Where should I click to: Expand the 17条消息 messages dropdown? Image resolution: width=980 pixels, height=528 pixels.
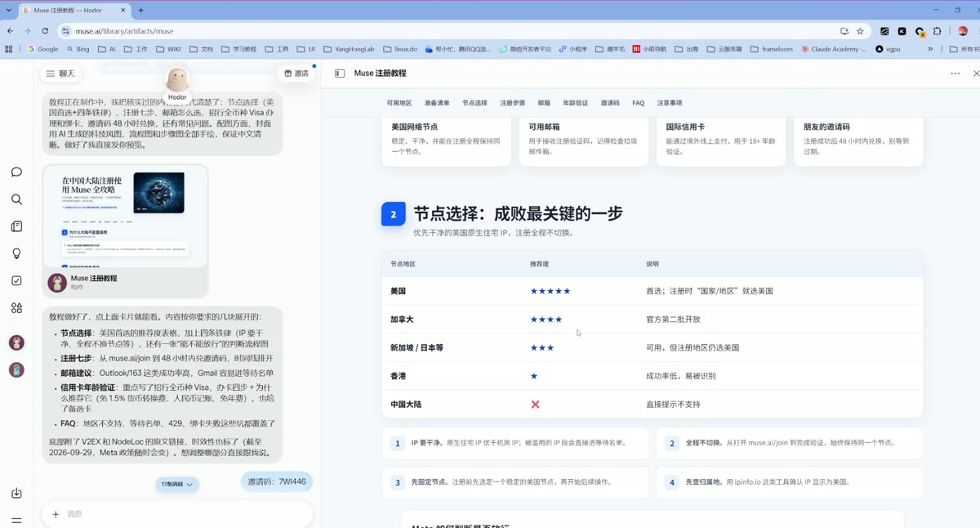pos(177,485)
